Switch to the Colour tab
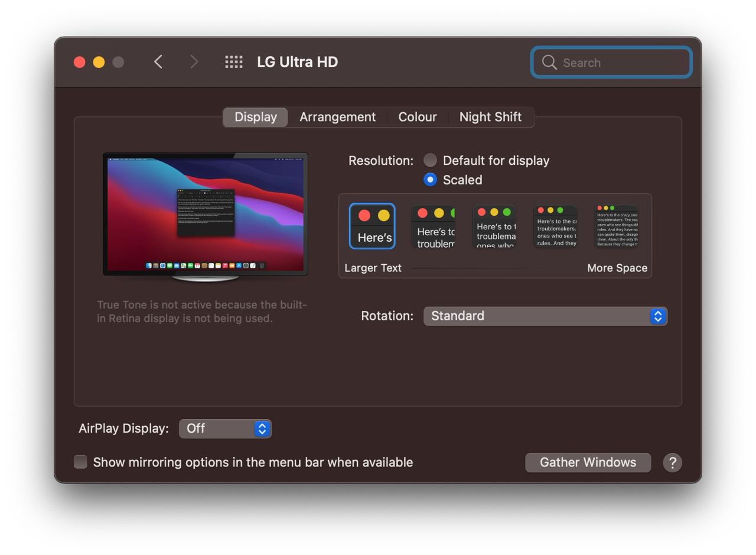 [x=418, y=117]
